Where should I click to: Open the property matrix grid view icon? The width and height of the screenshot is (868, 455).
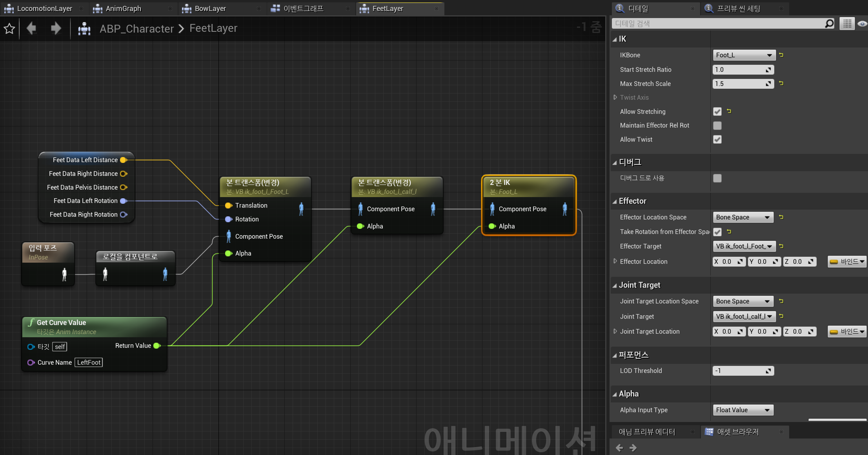point(847,24)
